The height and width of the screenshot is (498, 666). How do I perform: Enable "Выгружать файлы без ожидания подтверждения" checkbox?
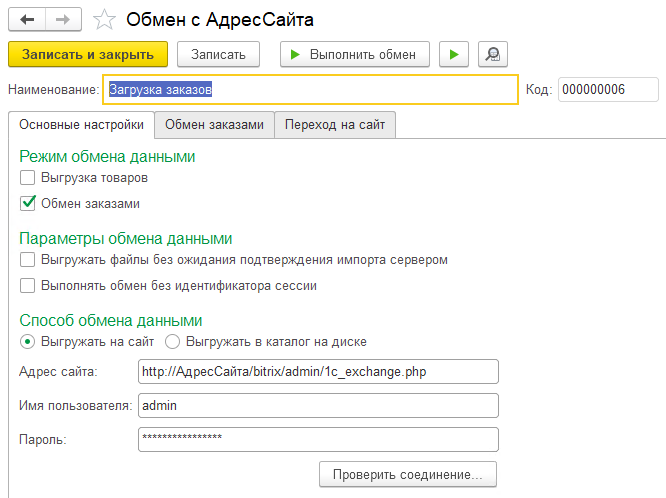point(28,260)
